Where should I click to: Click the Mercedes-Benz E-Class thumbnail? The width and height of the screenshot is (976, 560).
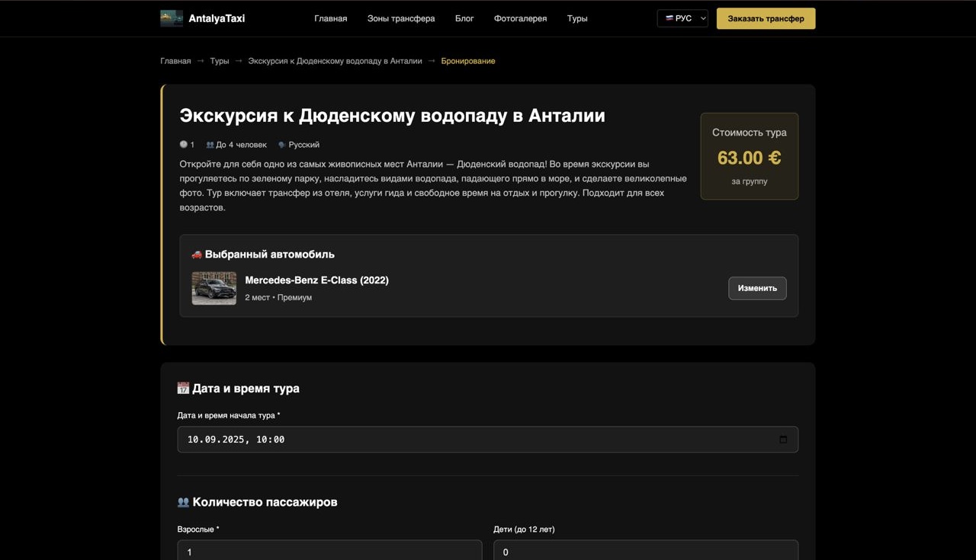pos(213,288)
